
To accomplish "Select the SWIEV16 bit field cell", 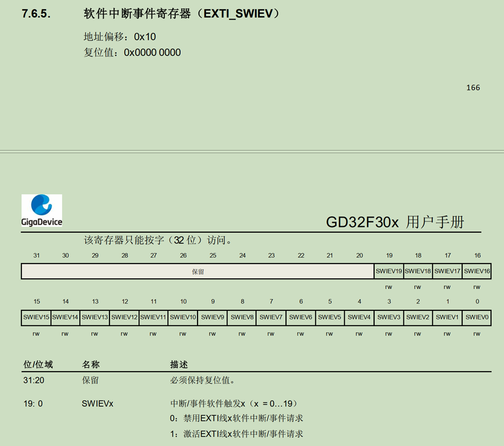I will point(477,271).
